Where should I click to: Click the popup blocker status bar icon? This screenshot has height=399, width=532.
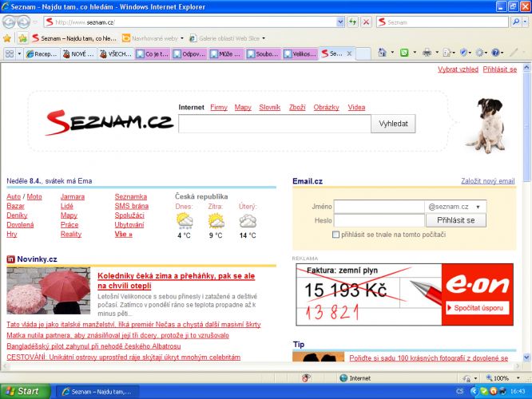coord(306,378)
